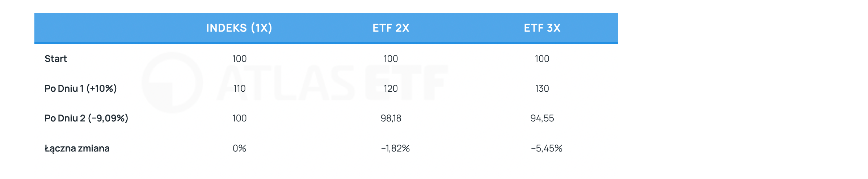Click the −1,82% total change cell
868x179 pixels.
point(395,148)
